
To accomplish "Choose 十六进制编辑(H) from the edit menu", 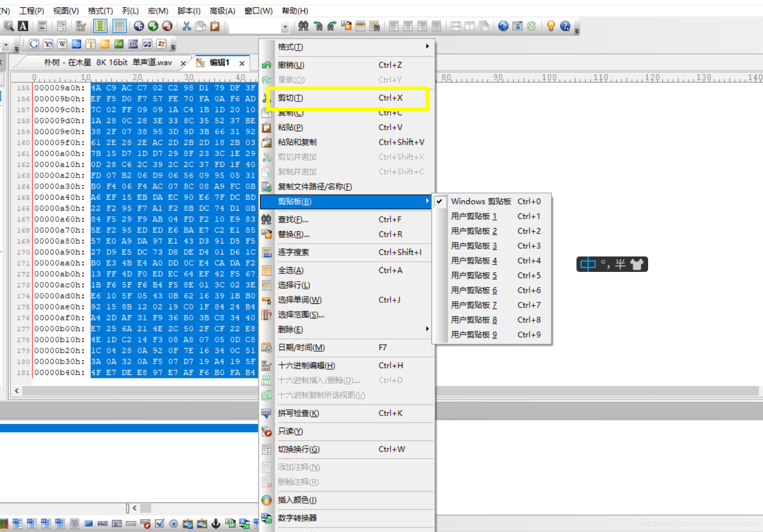I will click(347, 366).
